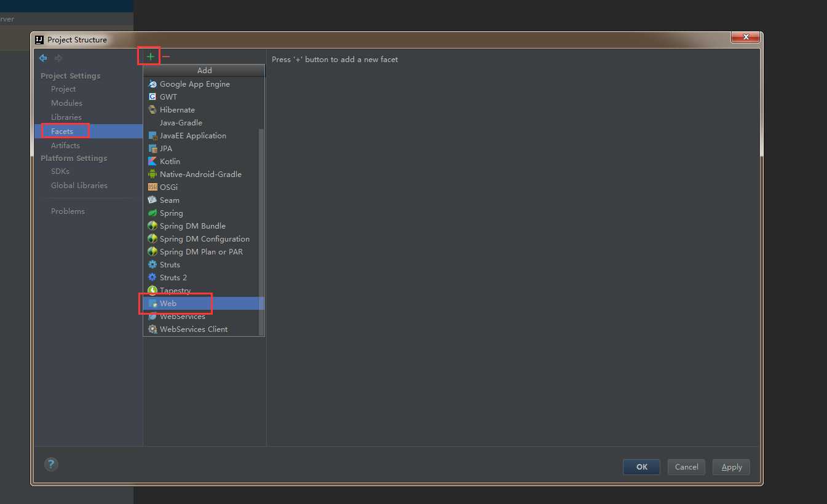Open the Problems section
827x504 pixels.
pos(68,211)
